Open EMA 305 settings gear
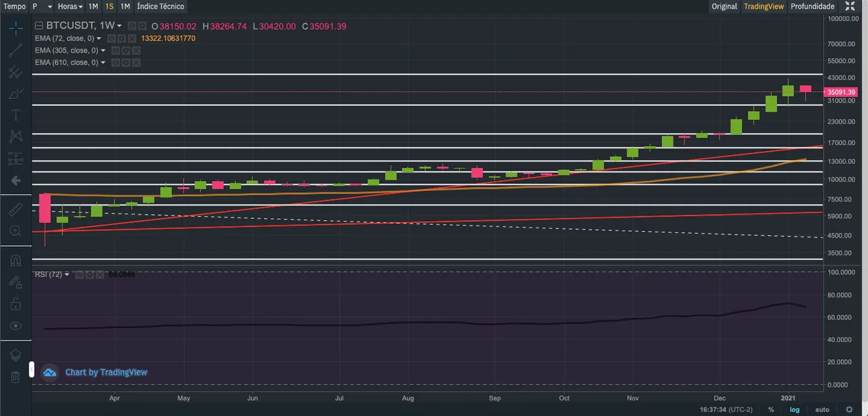The image size is (868, 416). pos(126,50)
